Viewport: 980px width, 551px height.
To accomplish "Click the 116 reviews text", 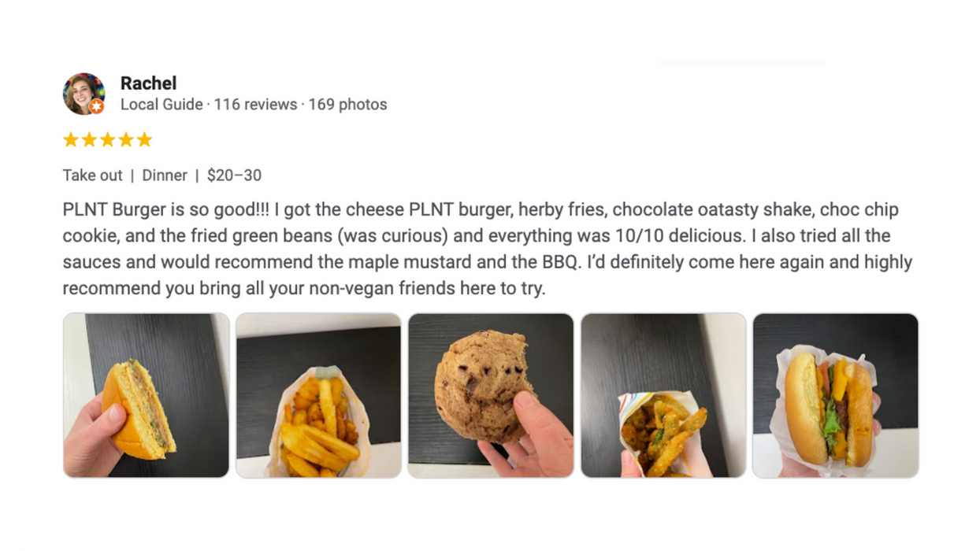I will click(x=255, y=104).
